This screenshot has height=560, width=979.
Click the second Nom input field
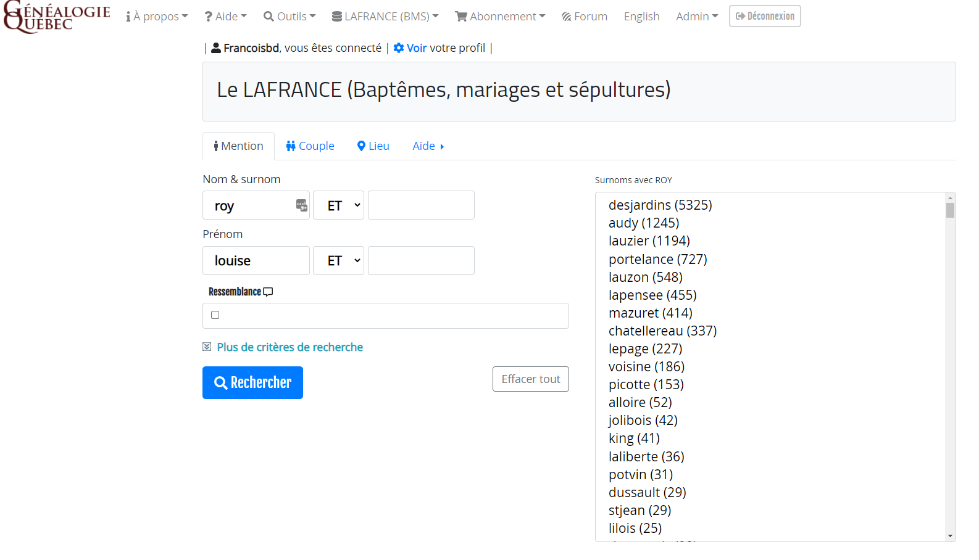421,205
